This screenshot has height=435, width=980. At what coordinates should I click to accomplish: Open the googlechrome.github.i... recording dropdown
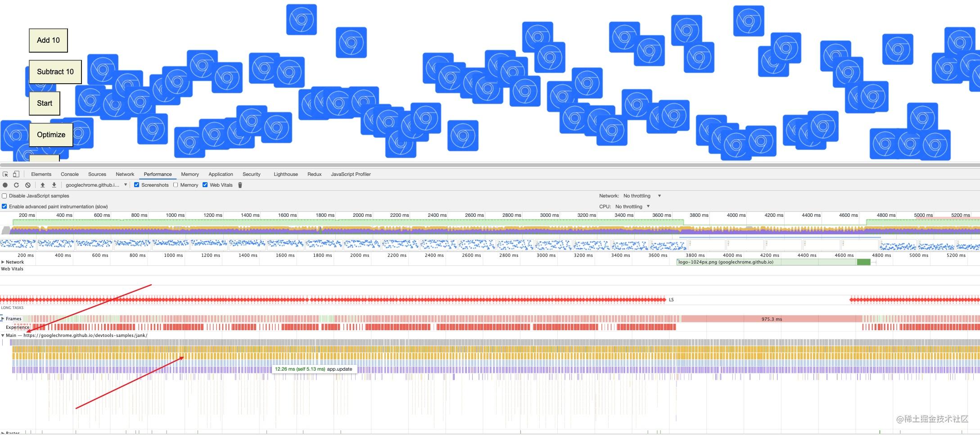(x=96, y=185)
